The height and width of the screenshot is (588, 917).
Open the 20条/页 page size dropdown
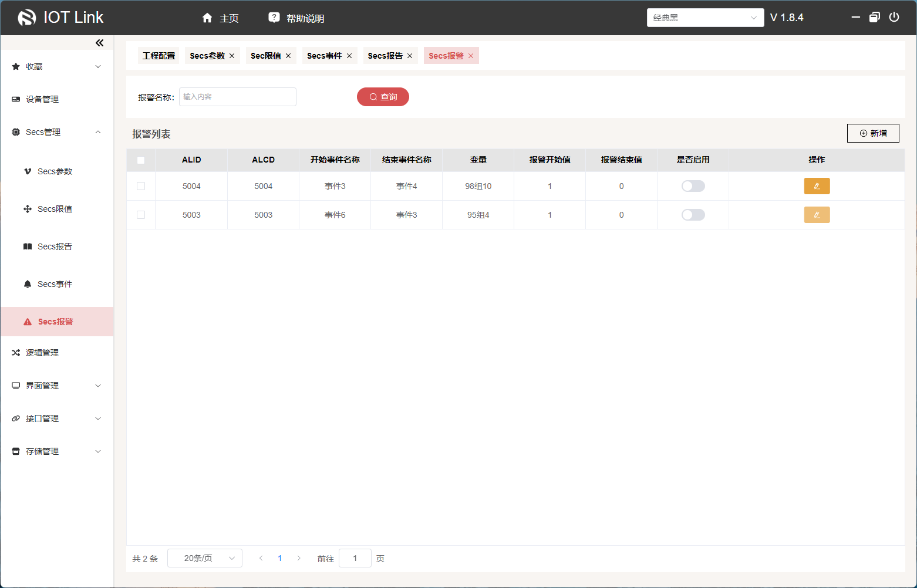click(205, 558)
